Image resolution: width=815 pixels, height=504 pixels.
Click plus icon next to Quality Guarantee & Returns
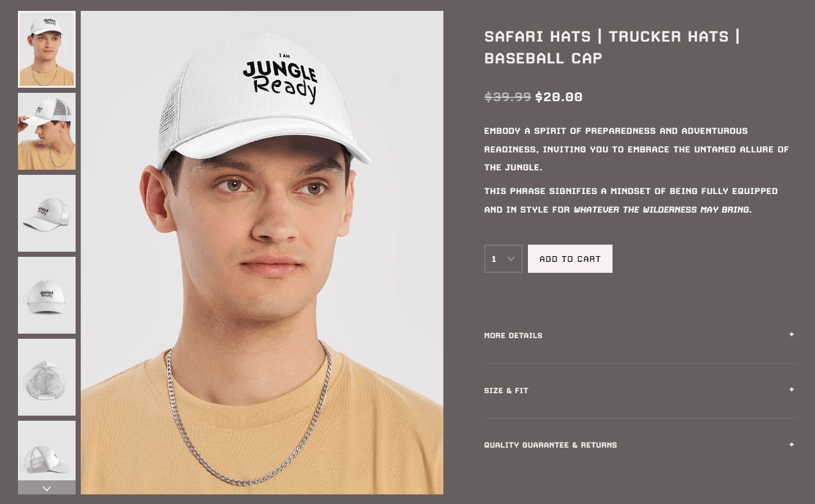pyautogui.click(x=791, y=444)
